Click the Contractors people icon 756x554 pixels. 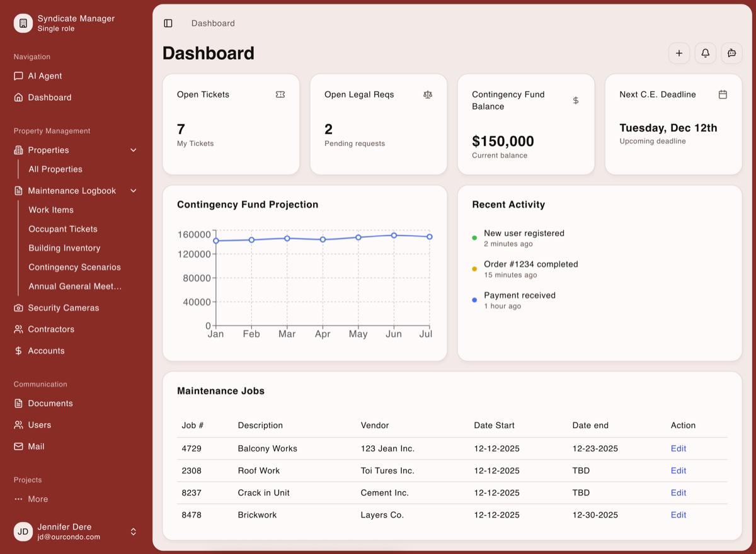18,329
